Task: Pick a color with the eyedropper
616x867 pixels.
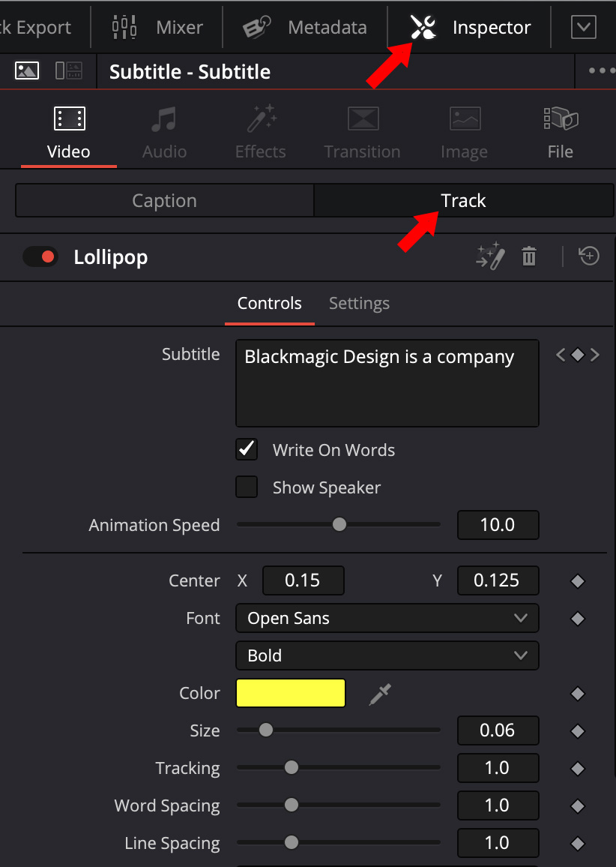Action: click(x=380, y=694)
